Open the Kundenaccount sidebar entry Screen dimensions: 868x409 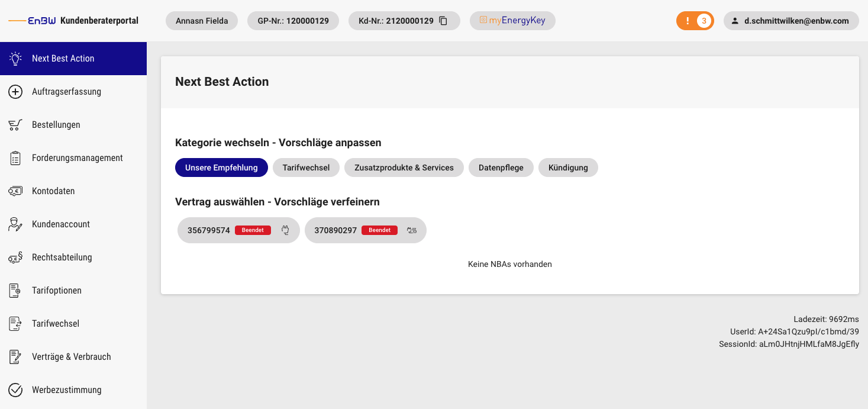tap(73, 224)
